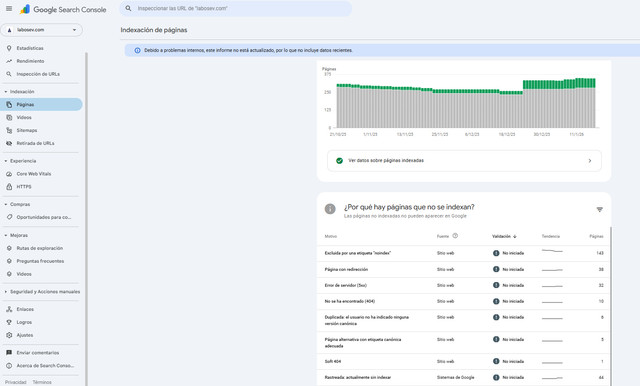Click the sidebar vertical scrollbar

(87, 219)
